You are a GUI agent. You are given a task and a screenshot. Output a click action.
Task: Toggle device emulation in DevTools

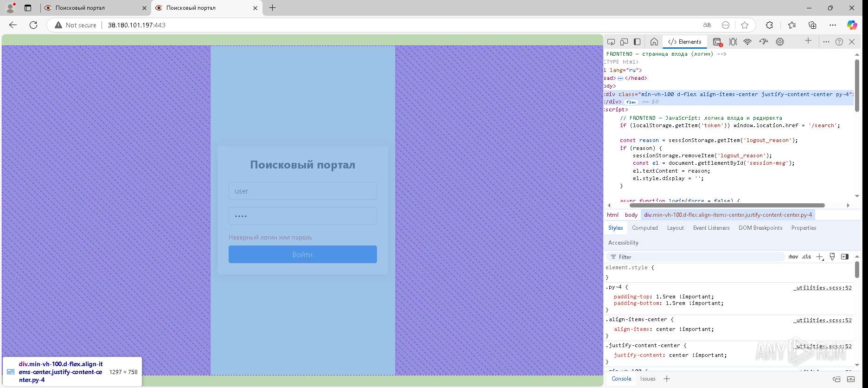624,42
